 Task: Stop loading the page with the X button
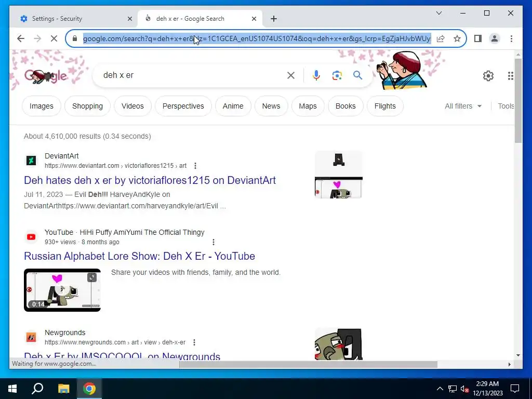54,38
